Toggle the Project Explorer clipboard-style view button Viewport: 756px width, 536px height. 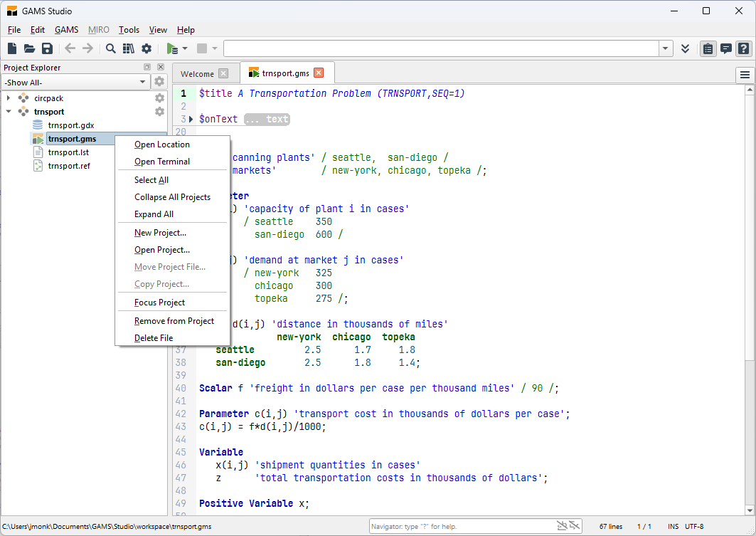708,48
